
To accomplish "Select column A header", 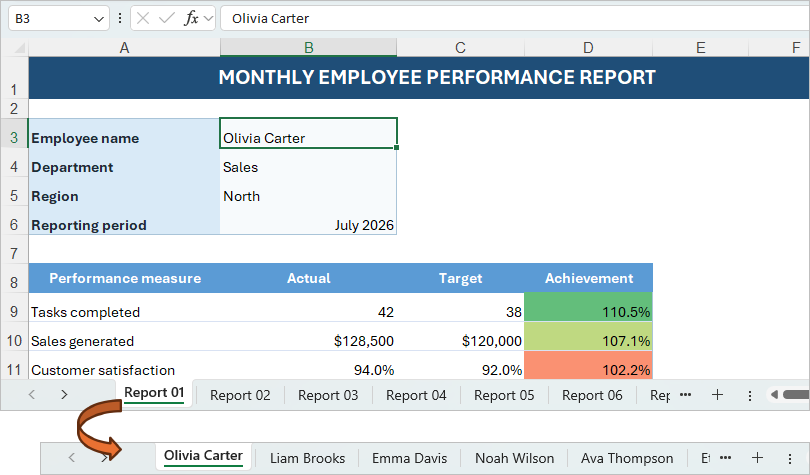I will pos(124,48).
